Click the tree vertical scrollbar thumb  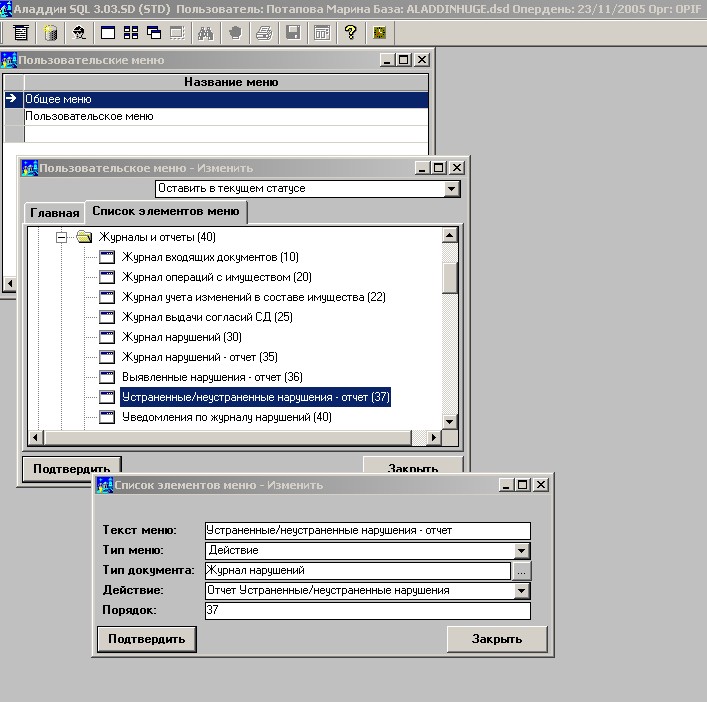[x=450, y=278]
